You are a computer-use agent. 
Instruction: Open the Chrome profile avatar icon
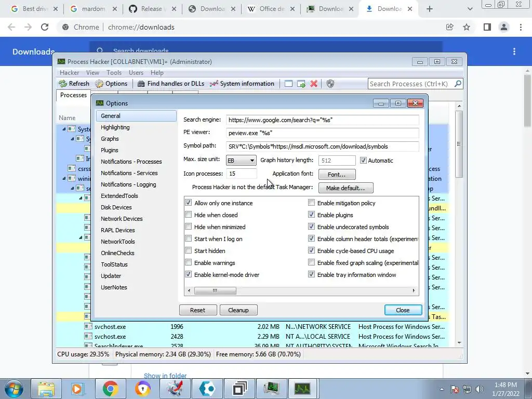coord(504,27)
